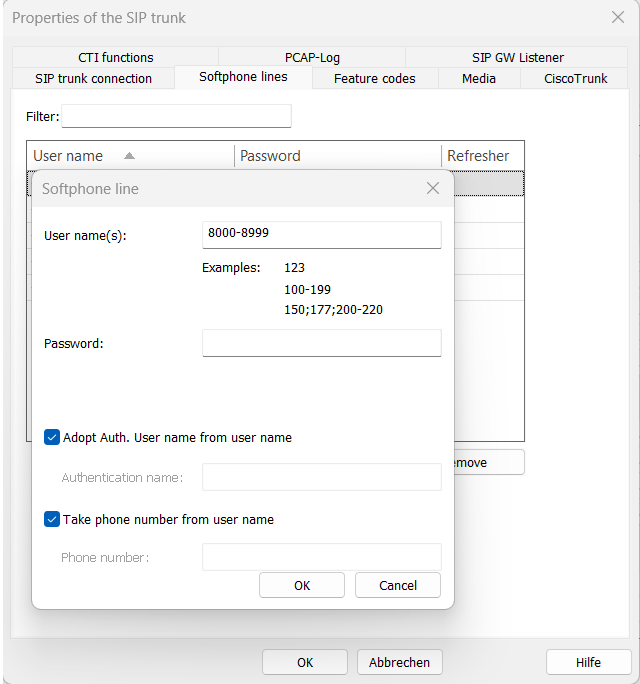Click the User name(s) input field
Screen dimensions: 640x684
321,234
